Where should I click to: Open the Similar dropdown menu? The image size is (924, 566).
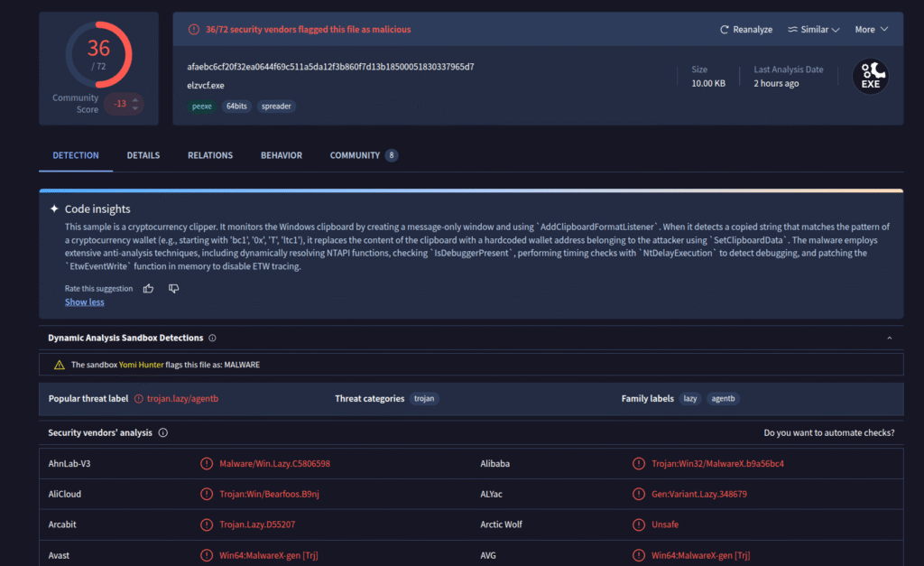coord(813,30)
